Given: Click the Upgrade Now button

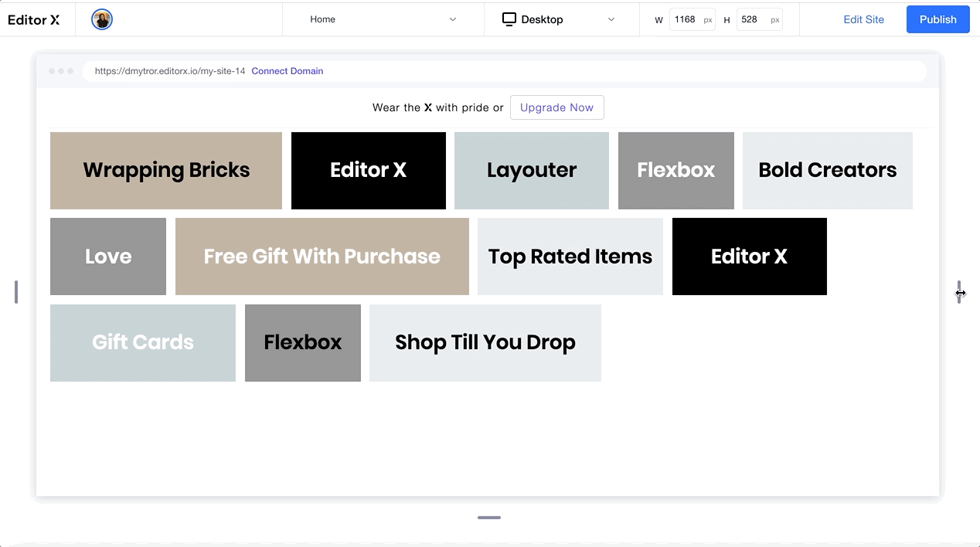Looking at the screenshot, I should tap(556, 107).
